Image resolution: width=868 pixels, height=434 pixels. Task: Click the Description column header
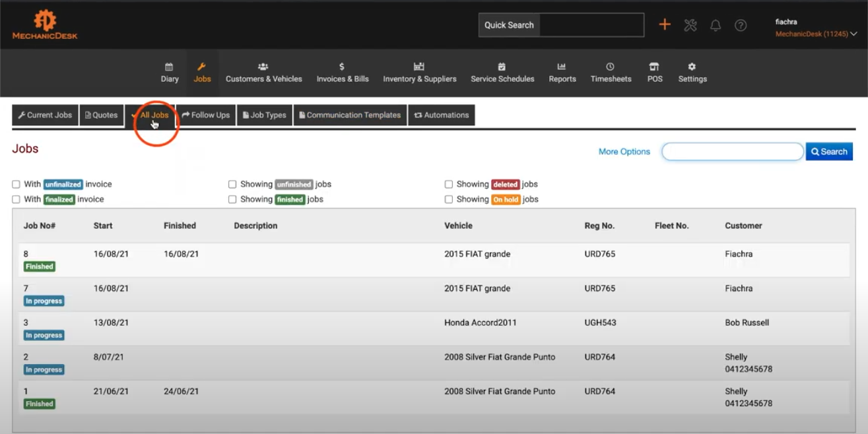click(x=255, y=226)
